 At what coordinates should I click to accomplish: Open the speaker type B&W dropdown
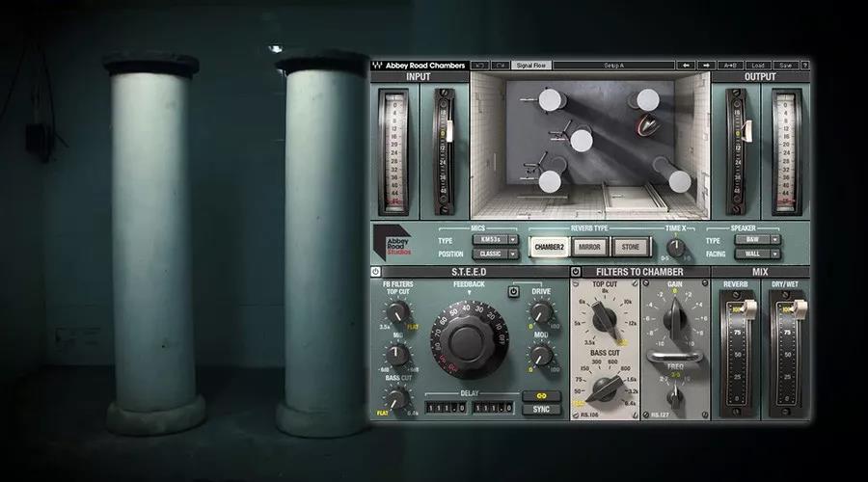pyautogui.click(x=757, y=240)
